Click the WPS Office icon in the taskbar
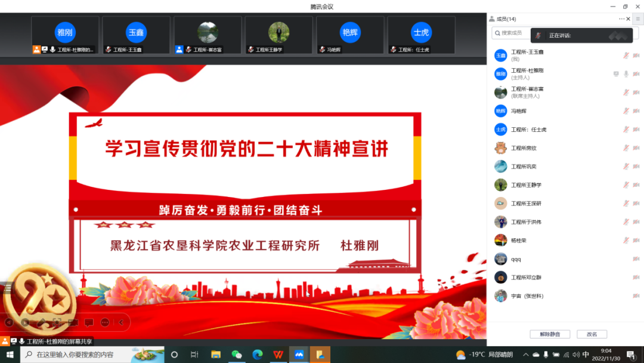644x363 pixels. [277, 355]
